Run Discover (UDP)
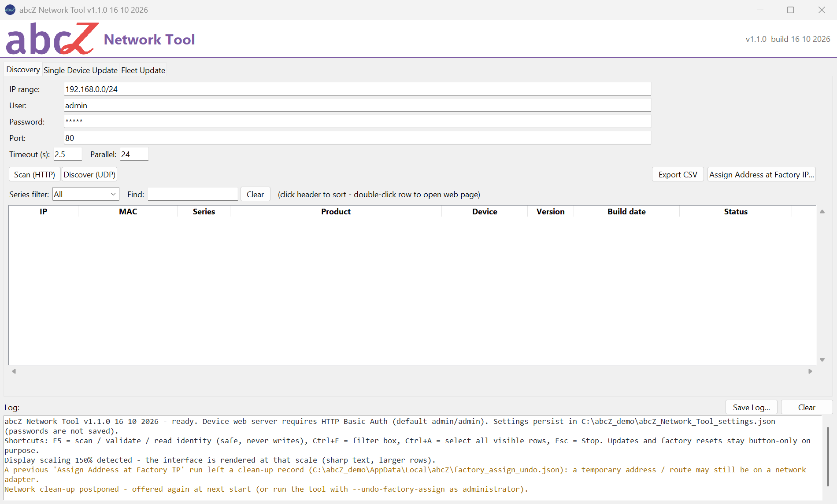 point(89,174)
